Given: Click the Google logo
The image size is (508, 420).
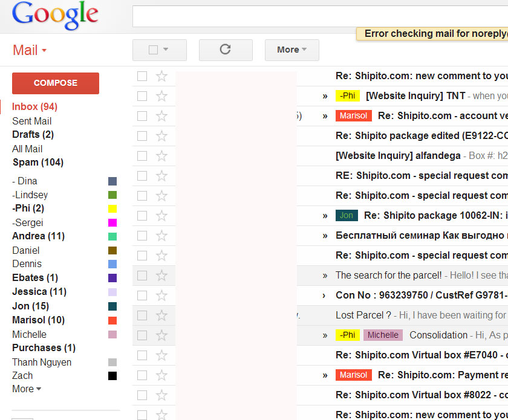Looking at the screenshot, I should tap(55, 15).
